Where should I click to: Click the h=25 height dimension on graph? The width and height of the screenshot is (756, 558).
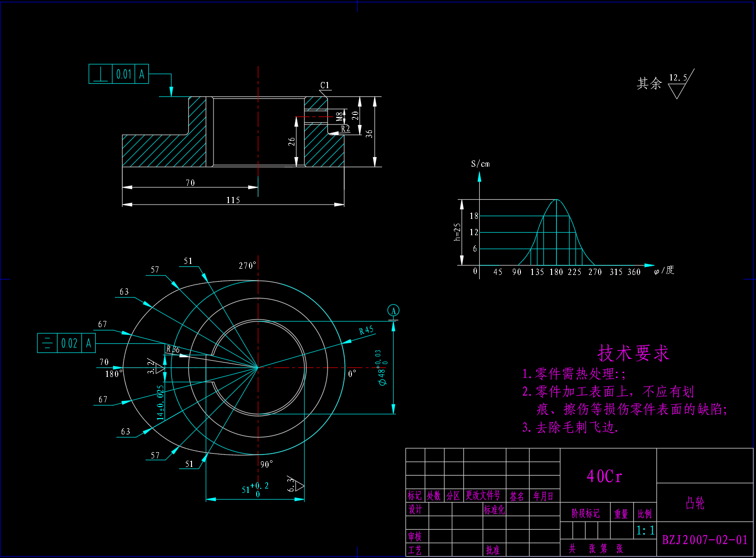click(x=457, y=232)
